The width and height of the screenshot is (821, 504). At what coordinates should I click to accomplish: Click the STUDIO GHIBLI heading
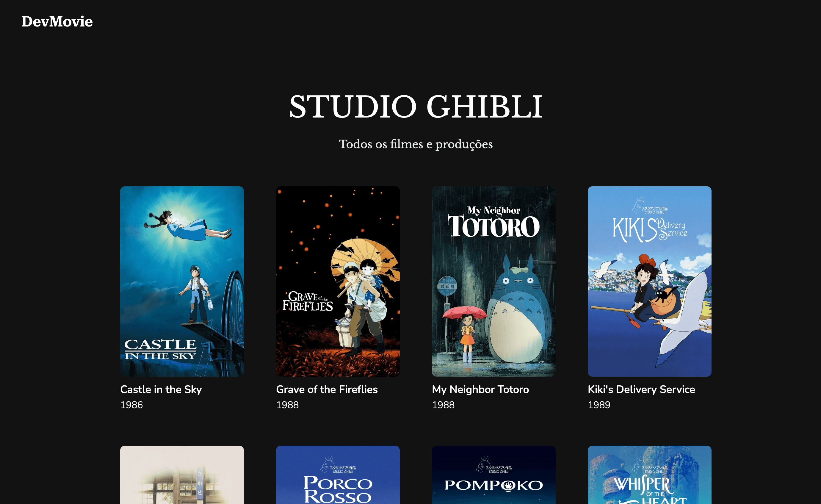pos(416,107)
